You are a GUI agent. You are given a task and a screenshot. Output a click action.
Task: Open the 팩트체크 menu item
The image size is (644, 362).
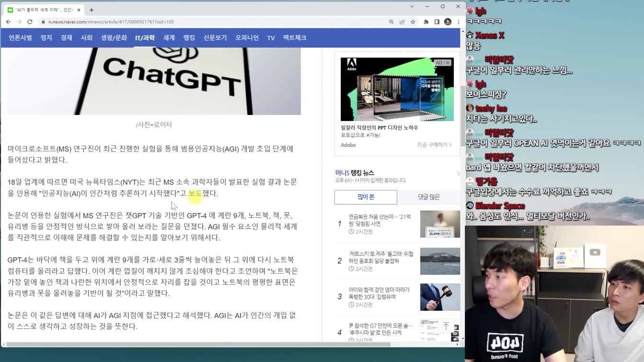click(x=294, y=37)
